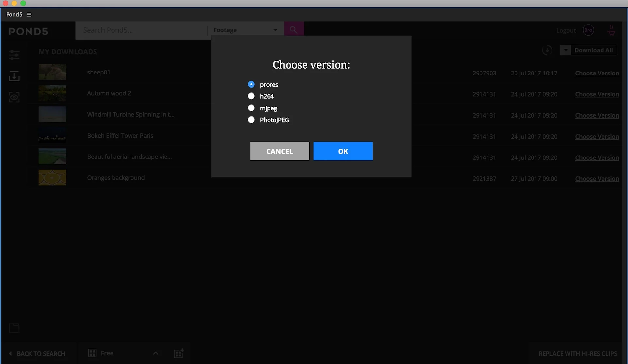Open the filters sliders icon in sidebar

(14, 55)
